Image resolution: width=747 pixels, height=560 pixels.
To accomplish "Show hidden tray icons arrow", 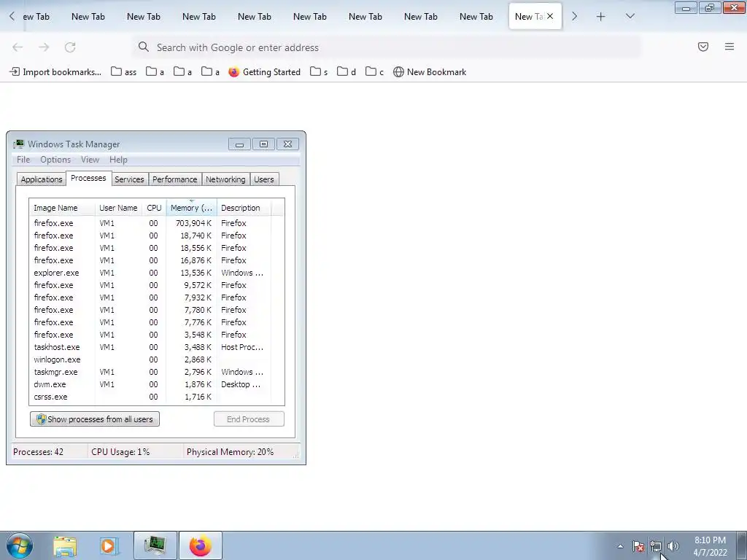I will (x=620, y=546).
